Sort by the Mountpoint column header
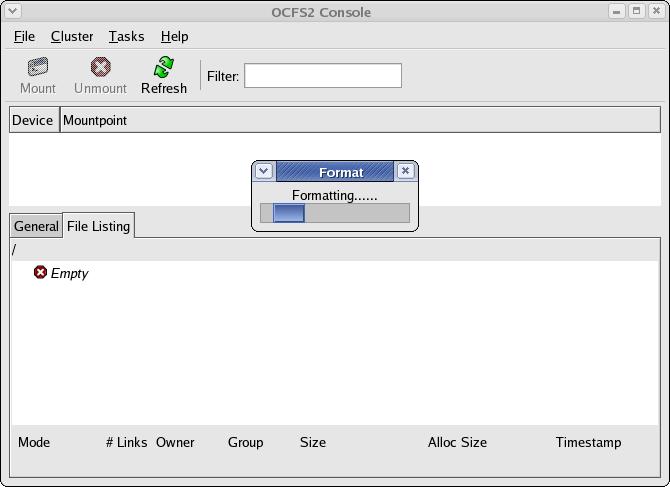This screenshot has width=670, height=487. (360, 120)
